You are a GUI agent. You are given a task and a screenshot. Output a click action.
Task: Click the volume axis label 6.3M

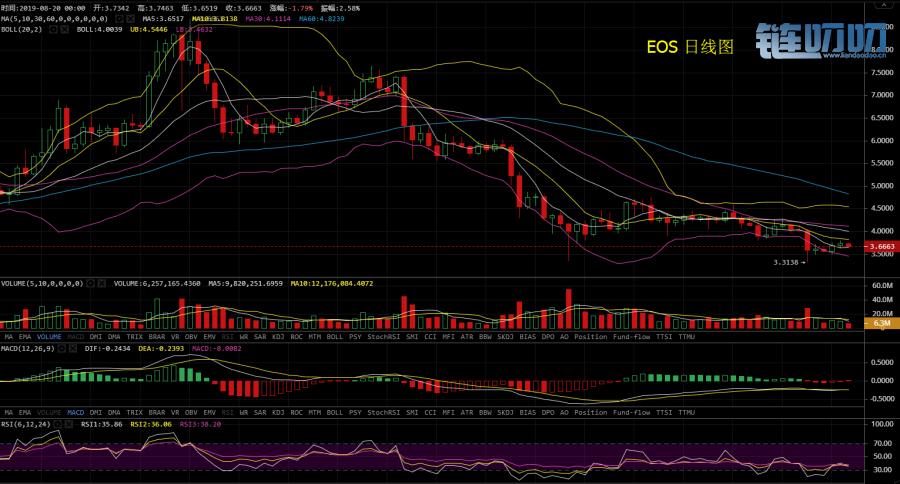pos(882,323)
